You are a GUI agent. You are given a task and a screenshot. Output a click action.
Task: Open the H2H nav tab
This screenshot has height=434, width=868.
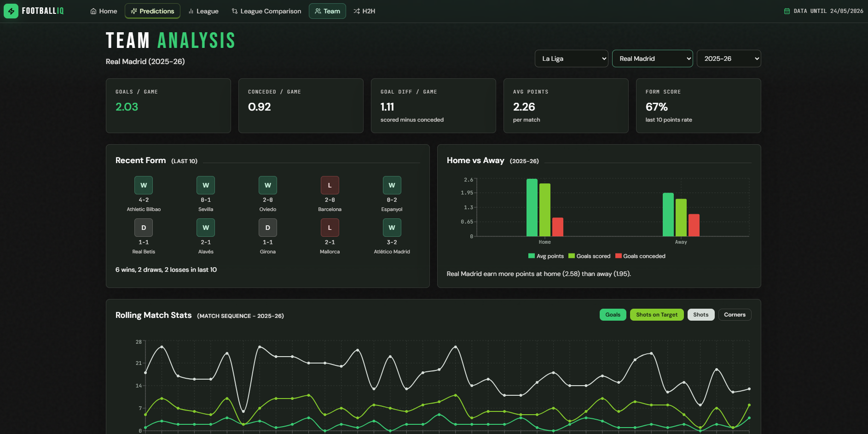coord(364,11)
